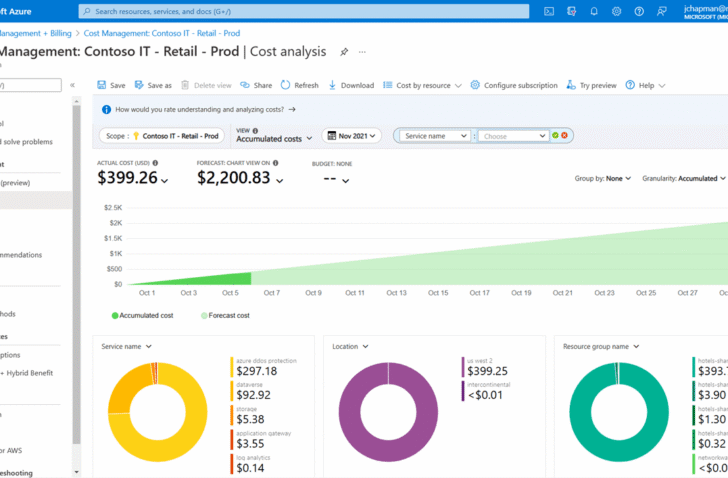Open the Nov 2021 date picker
The height and width of the screenshot is (478, 728).
click(x=351, y=136)
